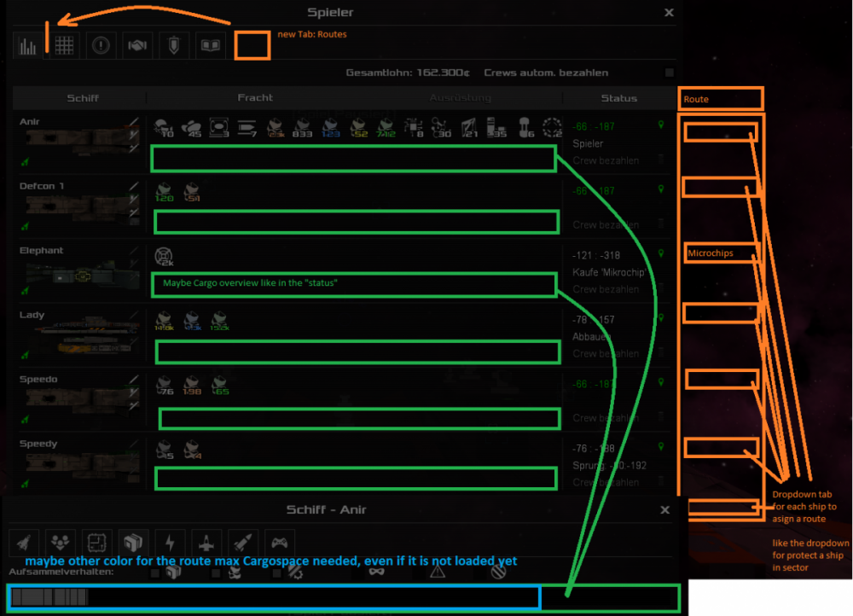
Task: Open the grid tab icon
Action: click(x=65, y=45)
